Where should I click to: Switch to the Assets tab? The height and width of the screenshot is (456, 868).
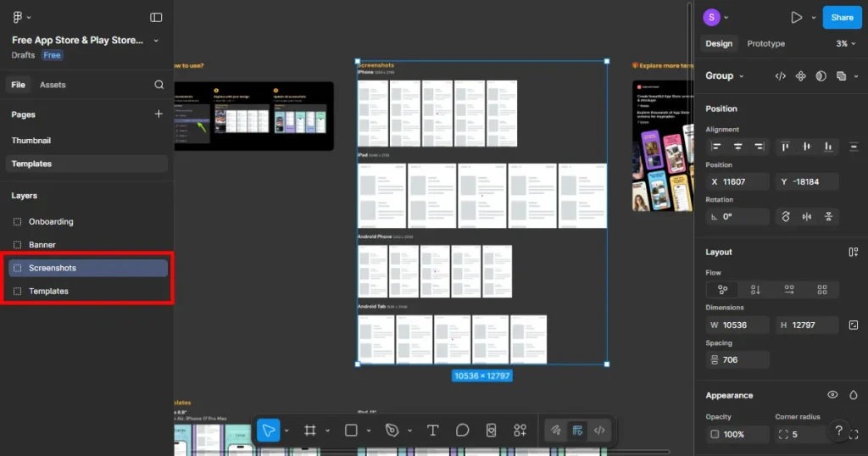[53, 85]
